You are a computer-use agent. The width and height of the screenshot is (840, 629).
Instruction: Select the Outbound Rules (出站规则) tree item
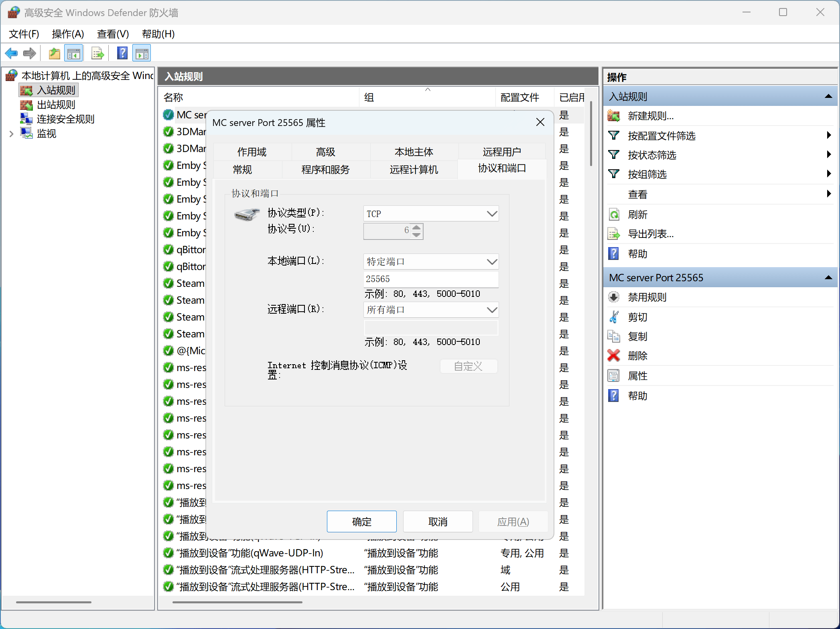[x=56, y=105]
